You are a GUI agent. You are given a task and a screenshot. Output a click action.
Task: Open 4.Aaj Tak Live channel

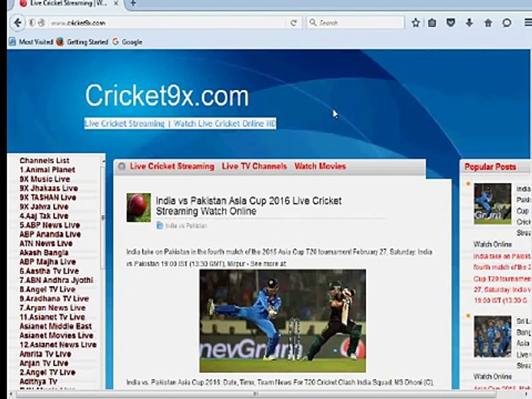44,216
